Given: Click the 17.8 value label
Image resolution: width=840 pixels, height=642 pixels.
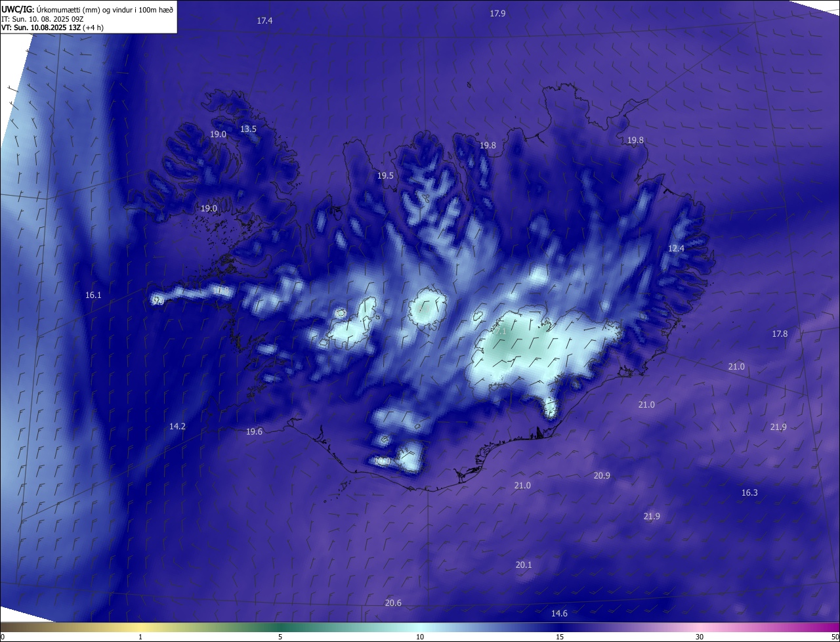Looking at the screenshot, I should [779, 334].
